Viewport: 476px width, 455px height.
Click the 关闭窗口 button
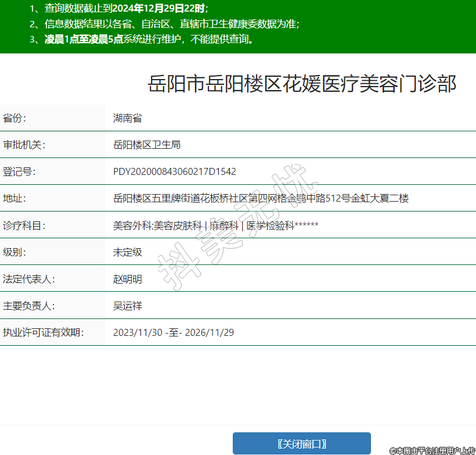click(301, 444)
